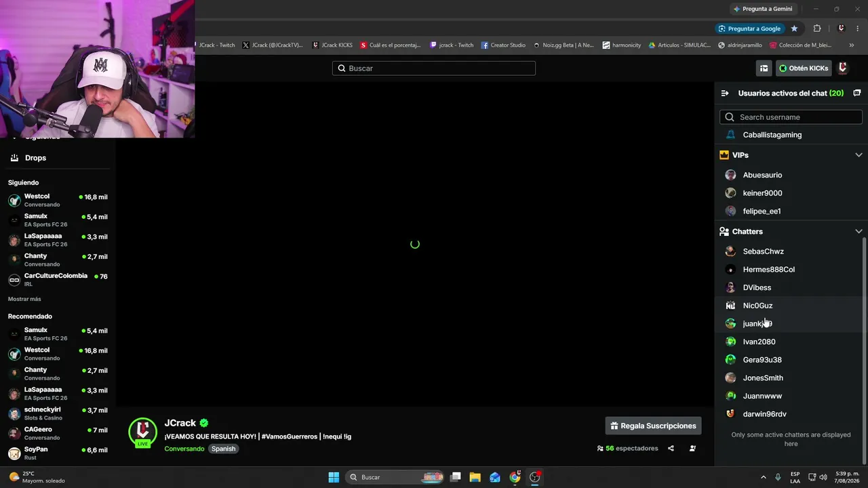868x488 pixels.
Task: Open the JCrack (@JCrackTV) X bookmark
Action: (x=273, y=45)
